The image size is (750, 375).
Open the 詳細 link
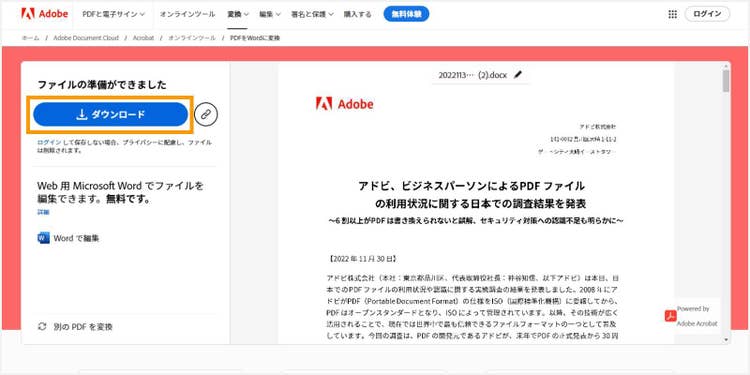click(x=43, y=212)
